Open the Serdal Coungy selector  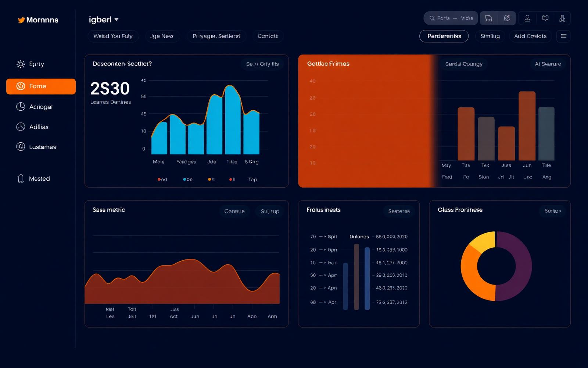(x=464, y=64)
